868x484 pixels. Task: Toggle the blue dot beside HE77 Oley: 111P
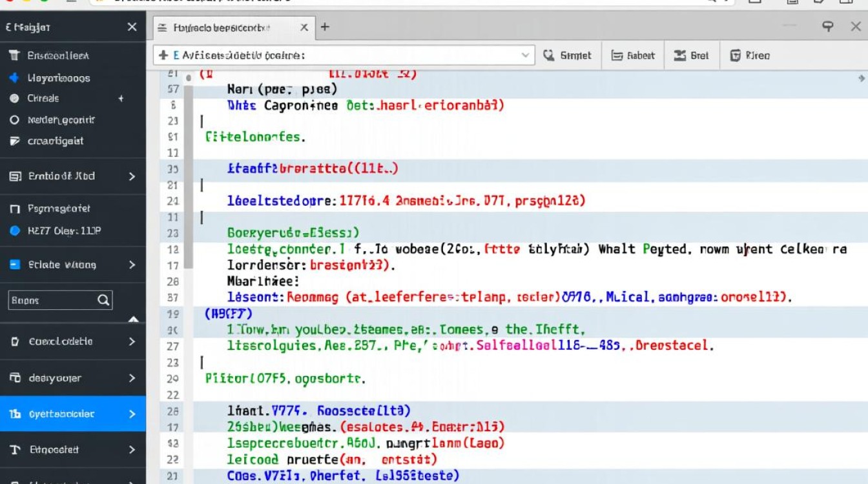coord(15,230)
